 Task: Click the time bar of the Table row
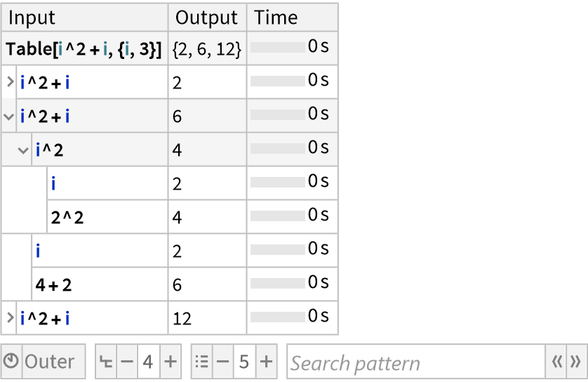pos(277,49)
